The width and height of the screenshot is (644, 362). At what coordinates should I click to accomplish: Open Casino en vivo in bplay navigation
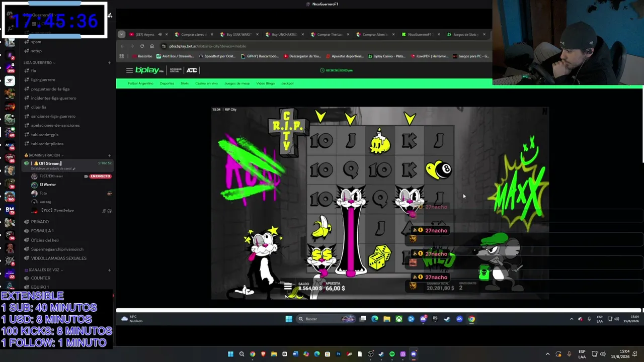point(206,83)
